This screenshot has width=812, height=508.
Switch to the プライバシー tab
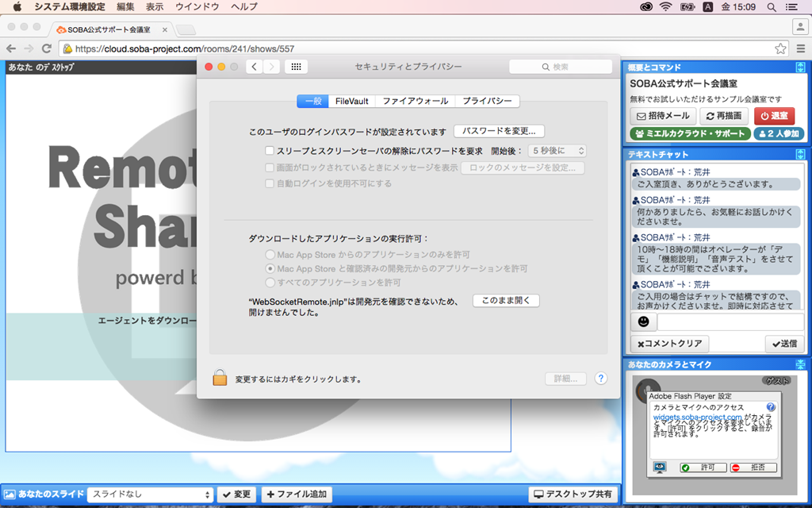488,101
